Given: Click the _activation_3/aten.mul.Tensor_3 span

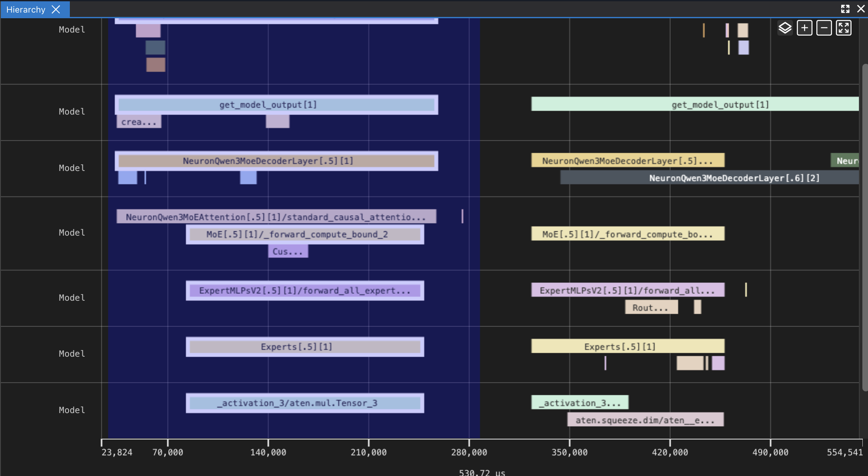Looking at the screenshot, I should (x=305, y=403).
